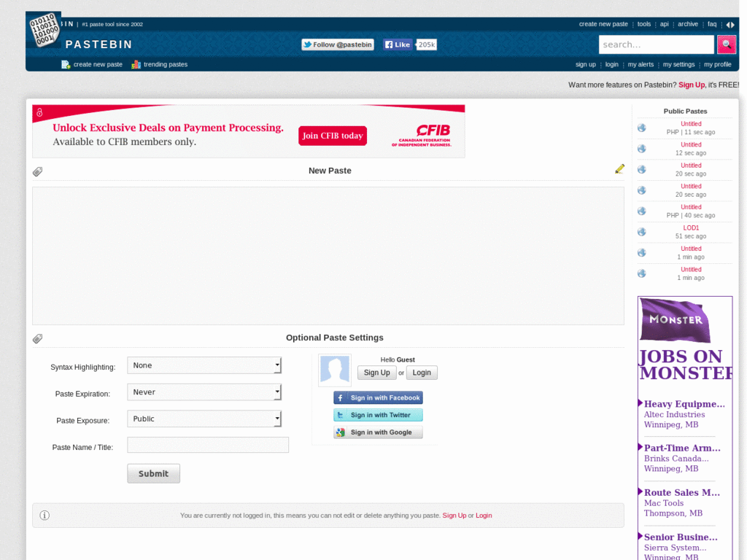Click the tag icon next to New Paste header

tap(37, 171)
